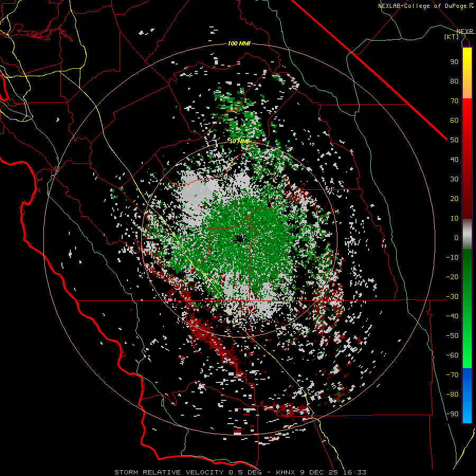The width and height of the screenshot is (476, 476).
Task: Click the -50 value on the velocity scale
Action: pyautogui.click(x=452, y=336)
